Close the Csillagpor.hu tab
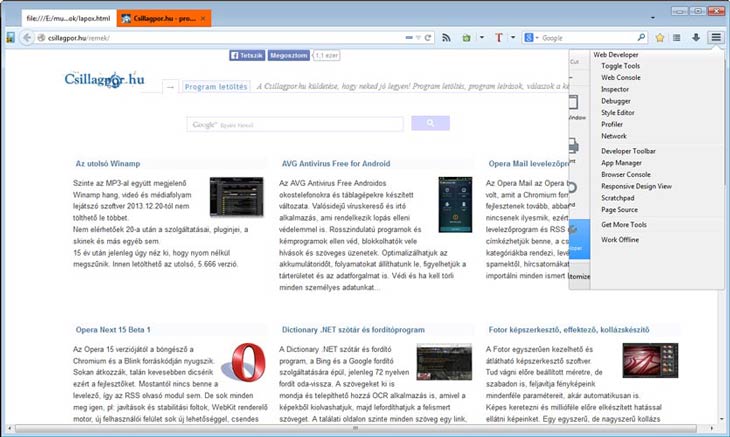730x437 pixels. coord(203,19)
